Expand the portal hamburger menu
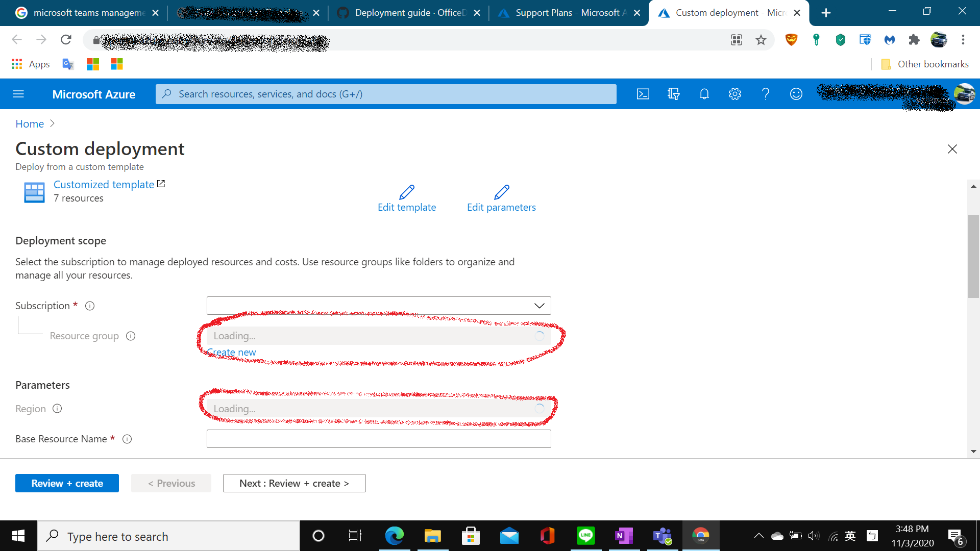This screenshot has height=551, width=980. point(18,94)
